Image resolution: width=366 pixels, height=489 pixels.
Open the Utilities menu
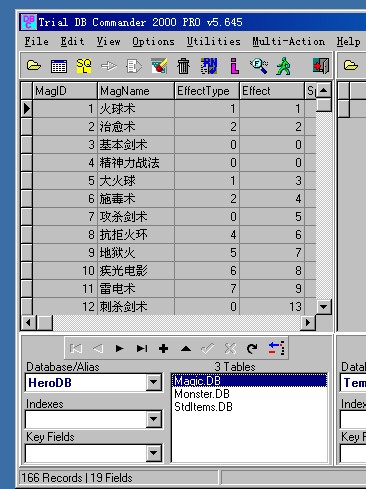pos(213,42)
